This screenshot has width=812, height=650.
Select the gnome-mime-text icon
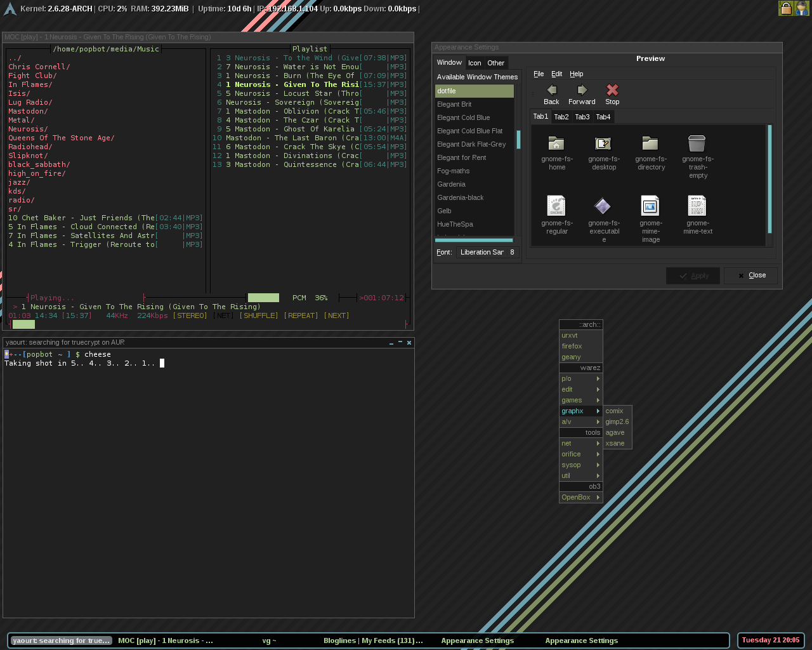pos(697,206)
